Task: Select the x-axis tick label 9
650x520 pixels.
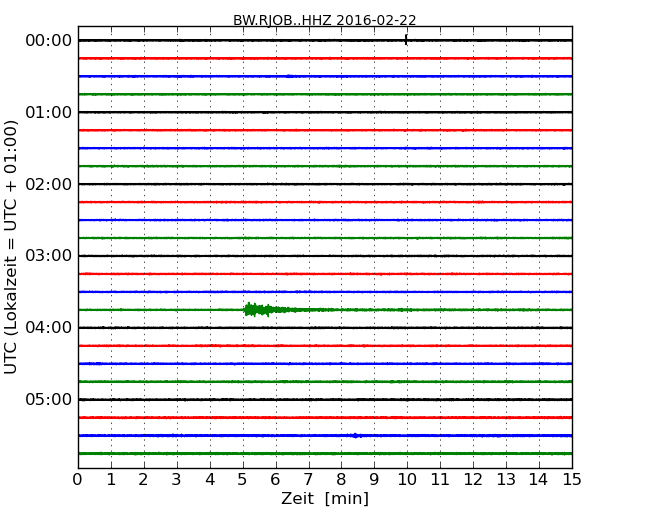Action: 374,479
